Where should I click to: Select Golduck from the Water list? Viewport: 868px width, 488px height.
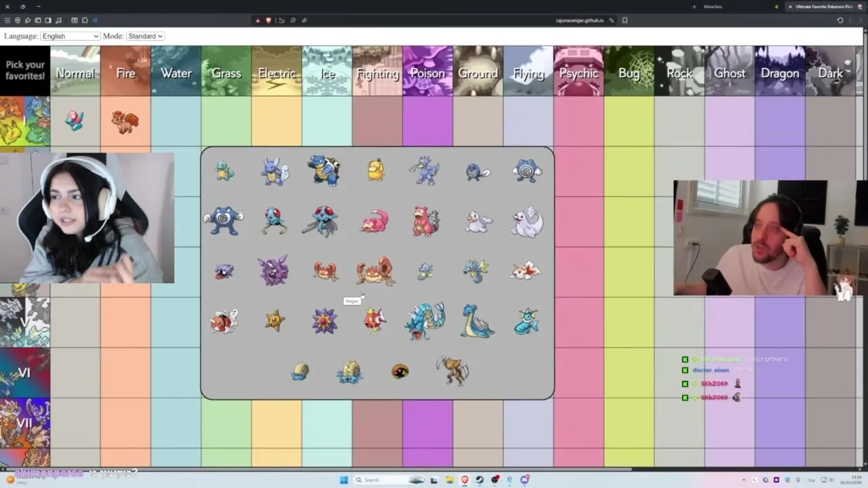[x=425, y=170]
